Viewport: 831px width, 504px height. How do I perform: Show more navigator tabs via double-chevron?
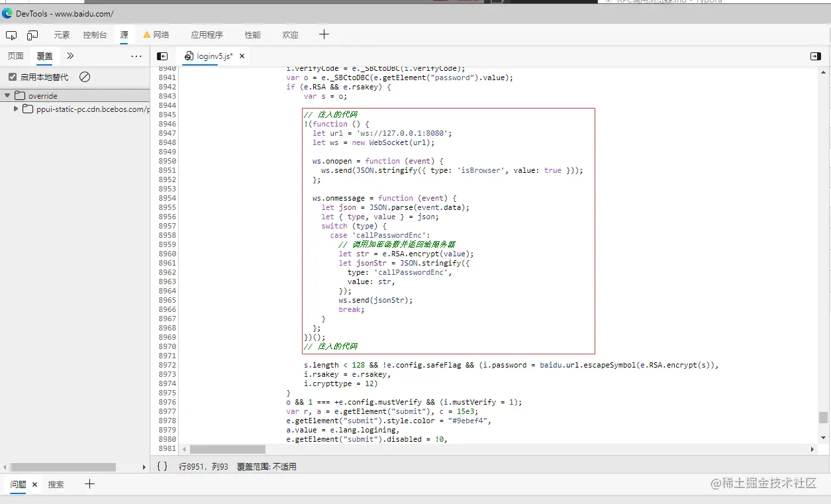[x=70, y=56]
